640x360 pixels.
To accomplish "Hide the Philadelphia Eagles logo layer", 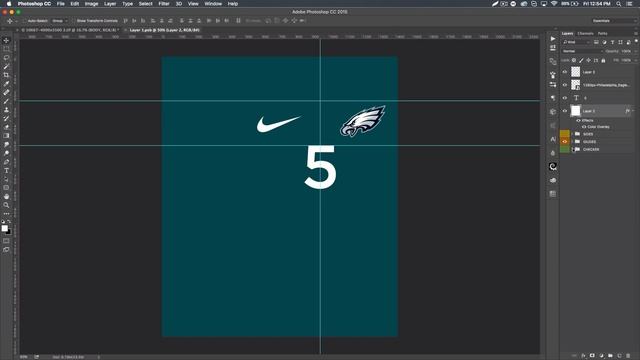I will (565, 85).
